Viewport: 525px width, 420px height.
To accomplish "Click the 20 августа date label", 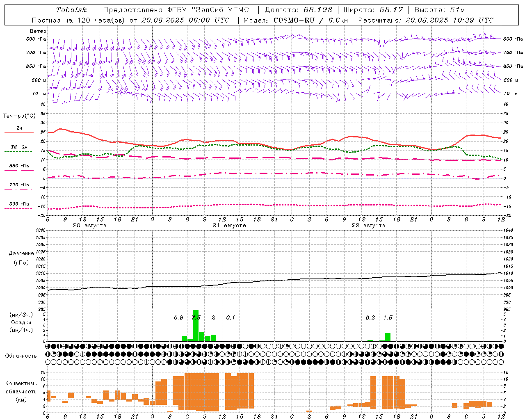I will point(90,226).
